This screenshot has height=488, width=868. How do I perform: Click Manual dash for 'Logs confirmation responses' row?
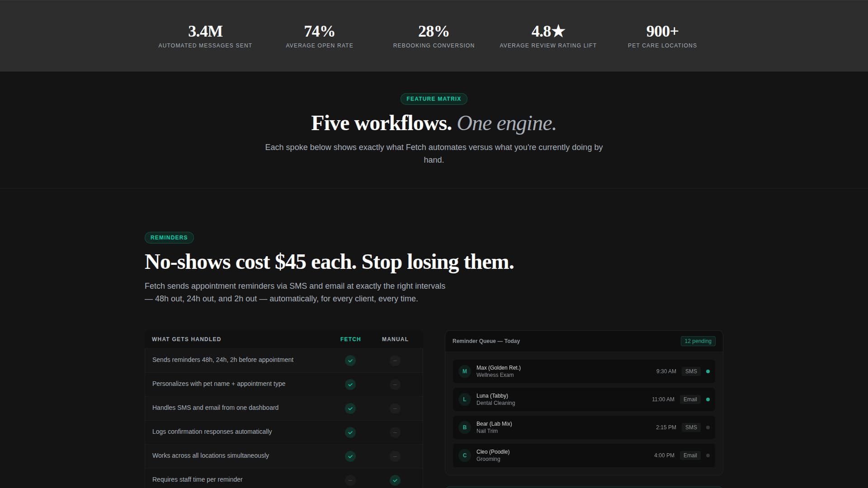[395, 432]
